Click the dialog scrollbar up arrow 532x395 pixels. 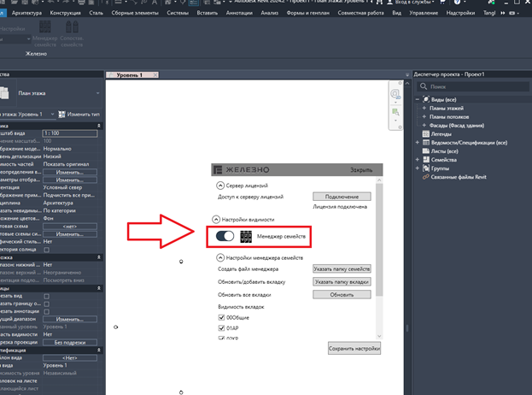click(x=379, y=180)
